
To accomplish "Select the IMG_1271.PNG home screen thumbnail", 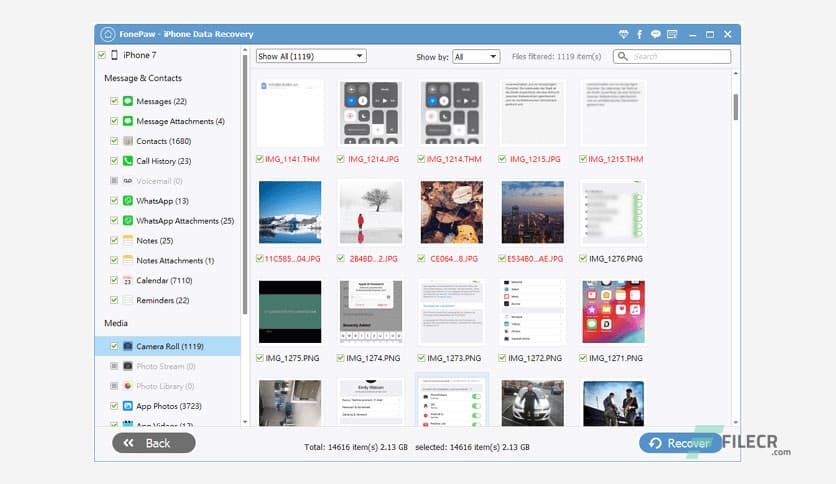I will (x=614, y=312).
